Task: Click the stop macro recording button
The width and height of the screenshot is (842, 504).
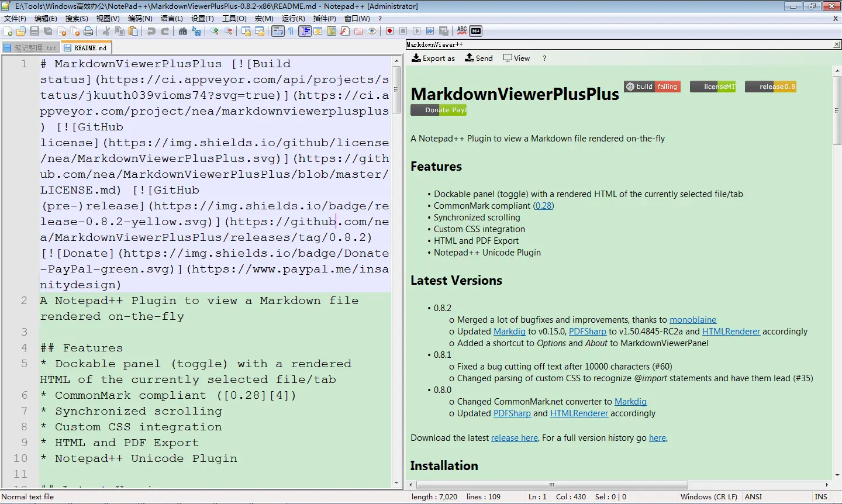Action: pyautogui.click(x=403, y=31)
